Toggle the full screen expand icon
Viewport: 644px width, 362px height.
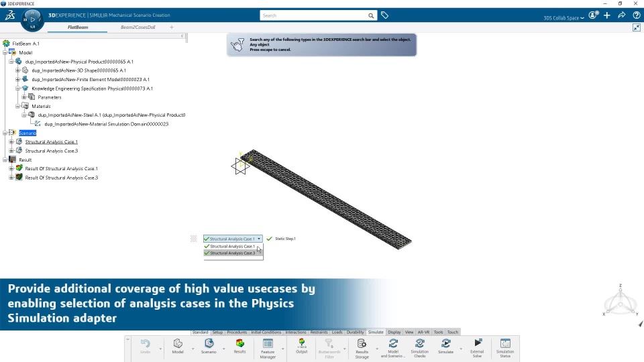click(x=636, y=27)
